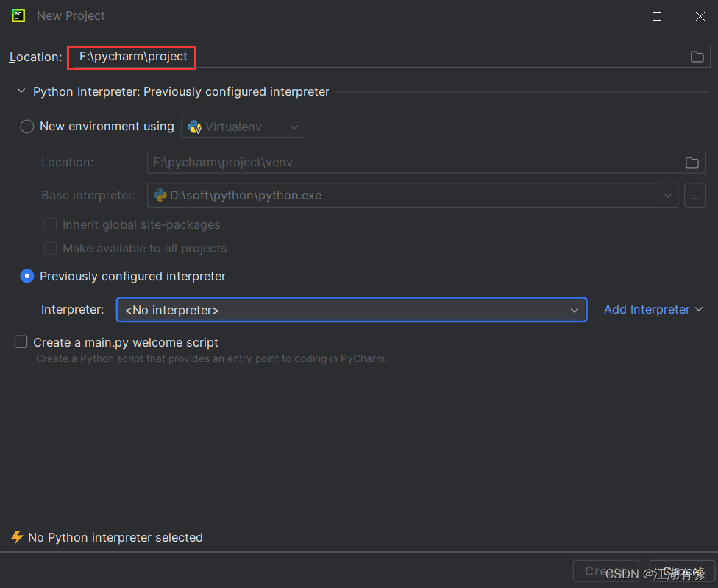The height and width of the screenshot is (588, 718).
Task: Enable Make available to all projects
Action: (50, 248)
